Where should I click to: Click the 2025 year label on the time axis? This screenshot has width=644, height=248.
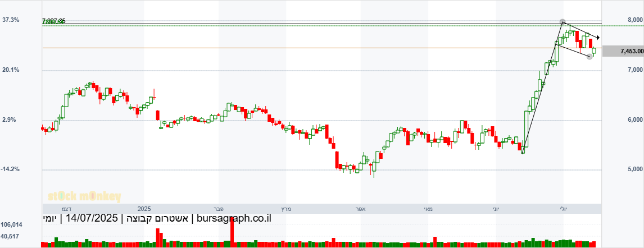click(x=144, y=209)
